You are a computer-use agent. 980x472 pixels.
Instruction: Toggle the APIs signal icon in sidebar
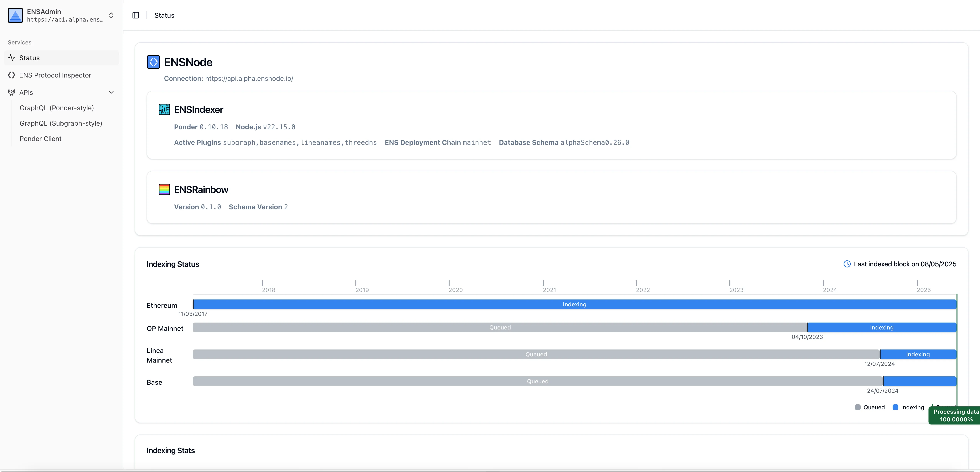coord(11,92)
